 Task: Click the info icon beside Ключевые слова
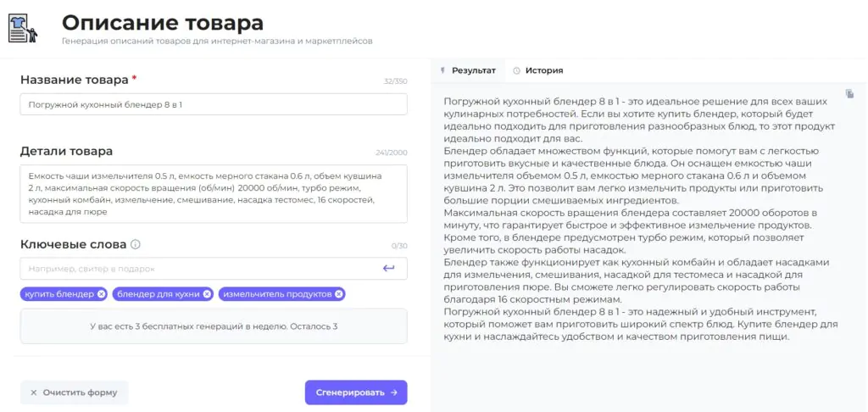coord(136,245)
